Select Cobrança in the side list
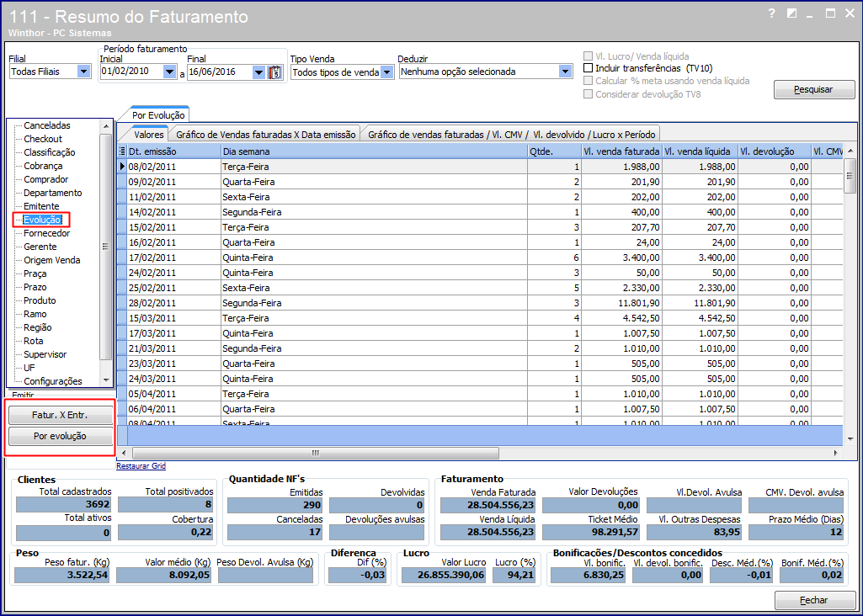The height and width of the screenshot is (616, 863). pyautogui.click(x=43, y=166)
